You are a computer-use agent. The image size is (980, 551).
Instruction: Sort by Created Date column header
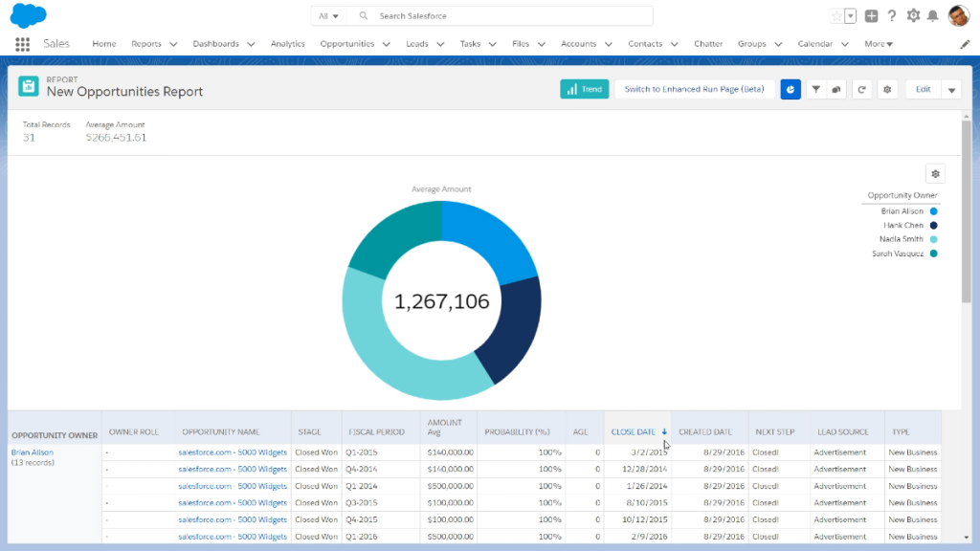(705, 431)
